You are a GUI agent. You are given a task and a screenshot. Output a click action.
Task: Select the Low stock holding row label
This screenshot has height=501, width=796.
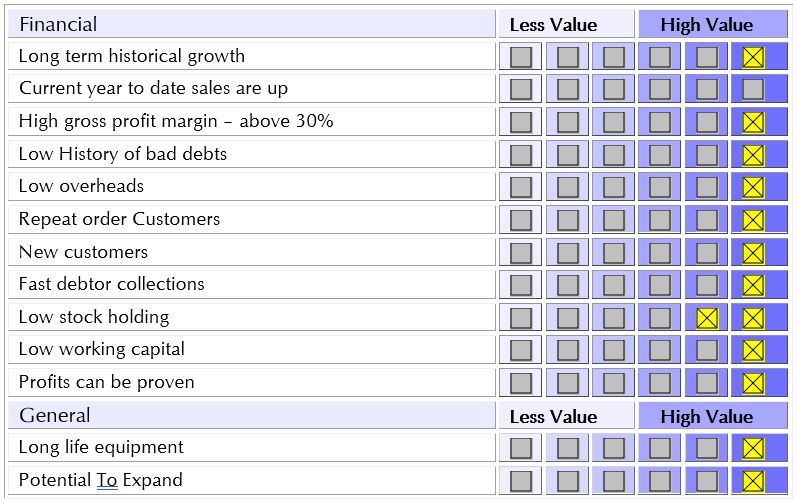[x=94, y=317]
